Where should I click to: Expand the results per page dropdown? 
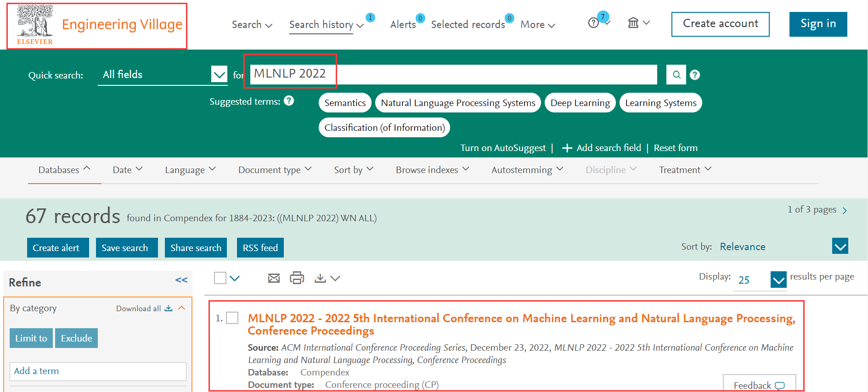tap(778, 280)
